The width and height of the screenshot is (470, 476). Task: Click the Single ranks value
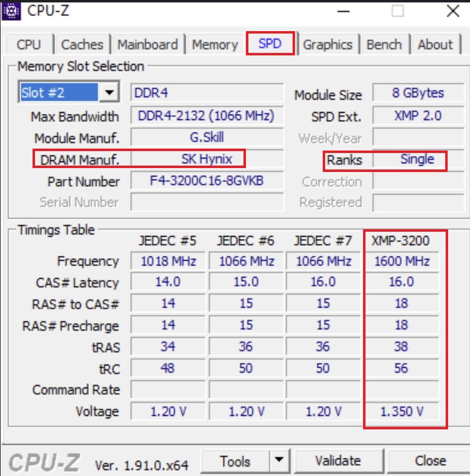coord(418,159)
